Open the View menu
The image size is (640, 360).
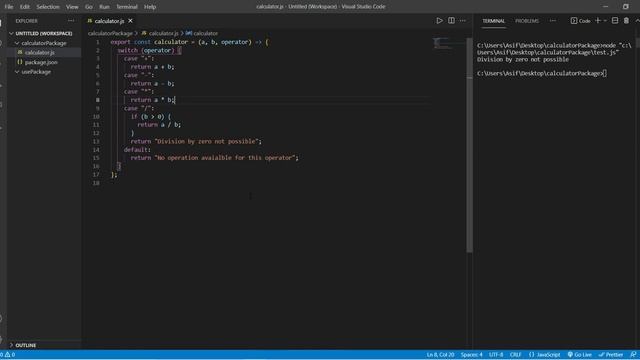coord(72,7)
